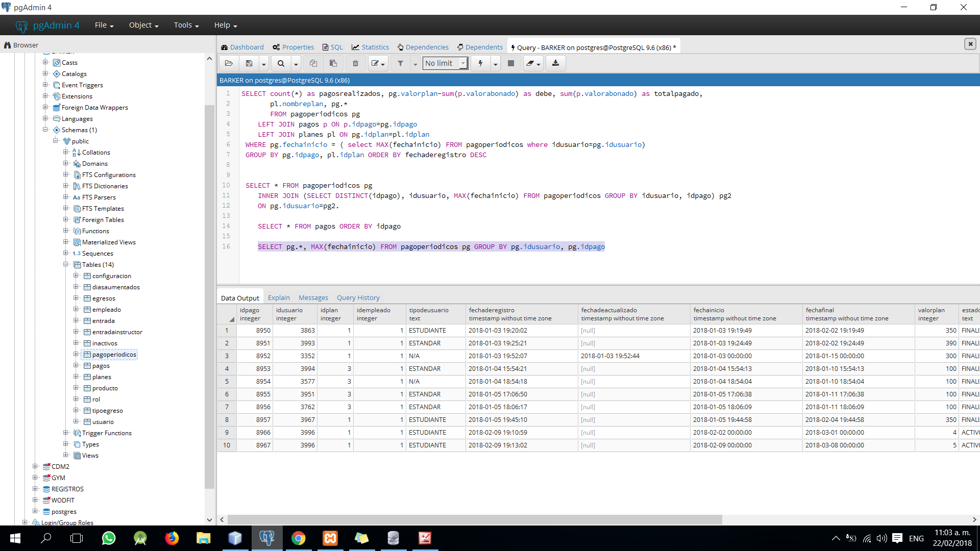Image resolution: width=980 pixels, height=551 pixels.
Task: Expand the pagos table node
Action: click(76, 365)
